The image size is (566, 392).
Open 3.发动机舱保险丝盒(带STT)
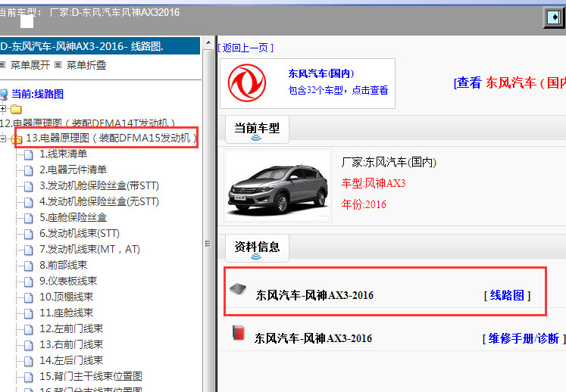click(x=99, y=185)
